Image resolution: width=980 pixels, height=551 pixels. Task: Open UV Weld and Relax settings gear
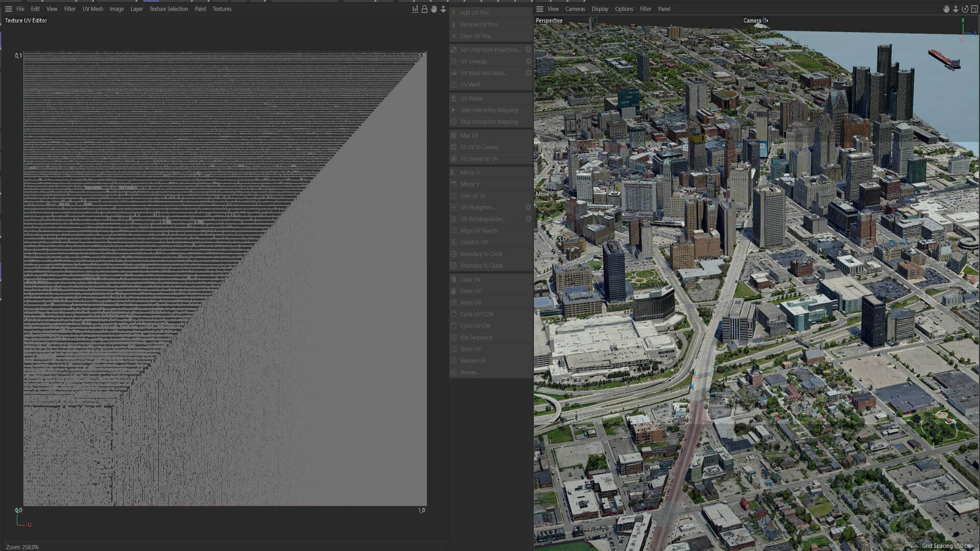coord(528,73)
